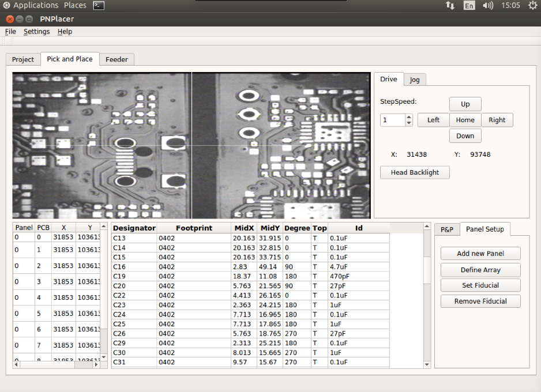The height and width of the screenshot is (392, 541).
Task: Open the Settings menu
Action: click(36, 32)
